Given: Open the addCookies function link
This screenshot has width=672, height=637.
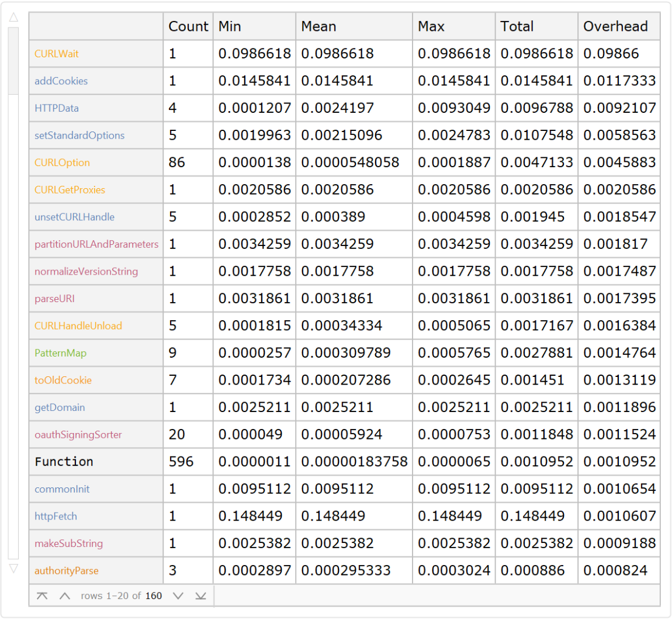Looking at the screenshot, I should coord(61,81).
